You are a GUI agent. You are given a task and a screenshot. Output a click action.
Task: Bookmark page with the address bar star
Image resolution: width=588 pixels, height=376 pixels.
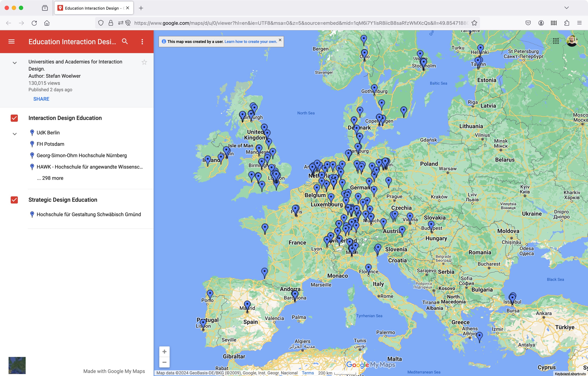474,23
